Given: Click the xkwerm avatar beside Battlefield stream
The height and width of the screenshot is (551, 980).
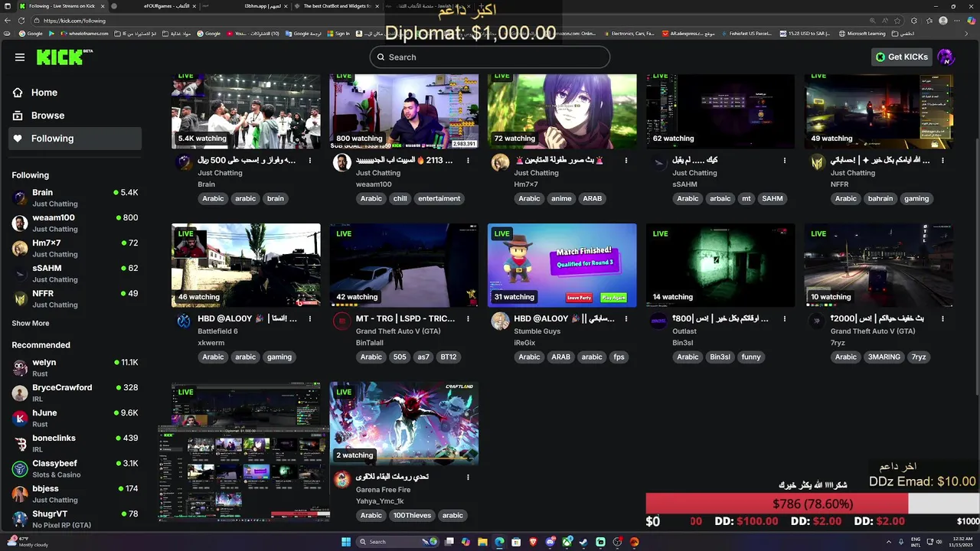Looking at the screenshot, I should [x=184, y=321].
